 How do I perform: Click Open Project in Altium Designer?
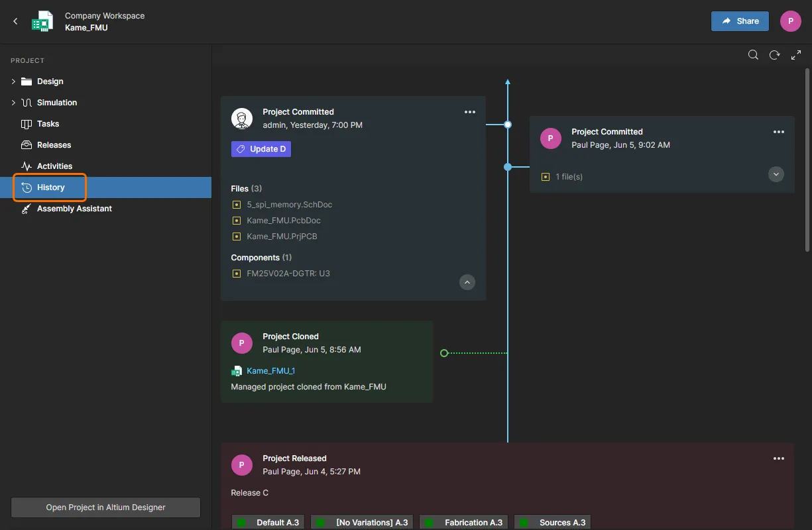pos(105,507)
